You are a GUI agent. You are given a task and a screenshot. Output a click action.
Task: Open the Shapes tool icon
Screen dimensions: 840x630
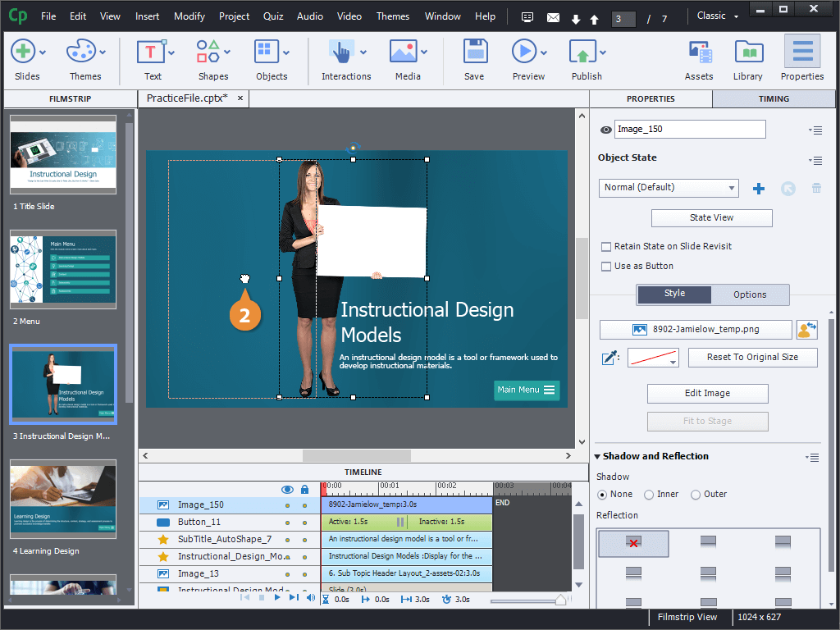[x=208, y=52]
